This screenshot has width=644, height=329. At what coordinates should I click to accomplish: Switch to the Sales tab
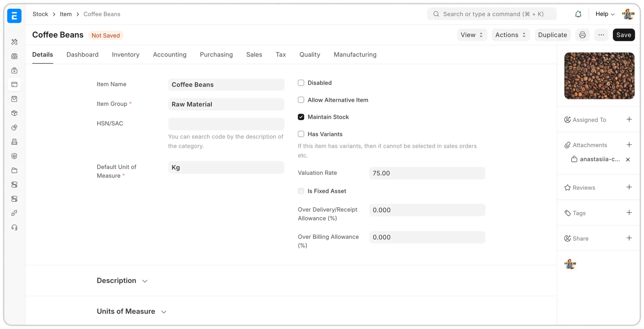[254, 54]
